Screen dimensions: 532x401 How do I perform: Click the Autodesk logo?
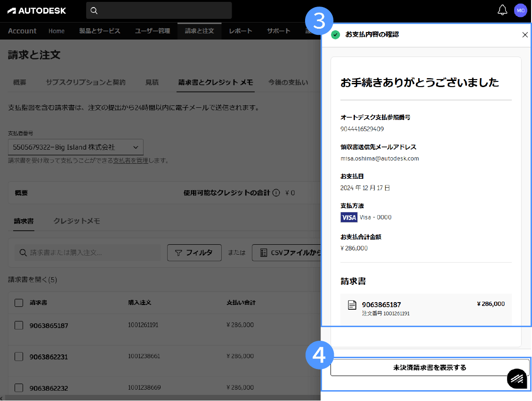pyautogui.click(x=37, y=10)
